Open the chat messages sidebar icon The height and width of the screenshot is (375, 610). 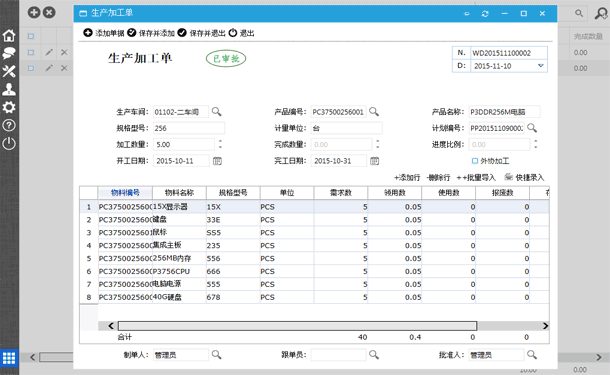9,53
